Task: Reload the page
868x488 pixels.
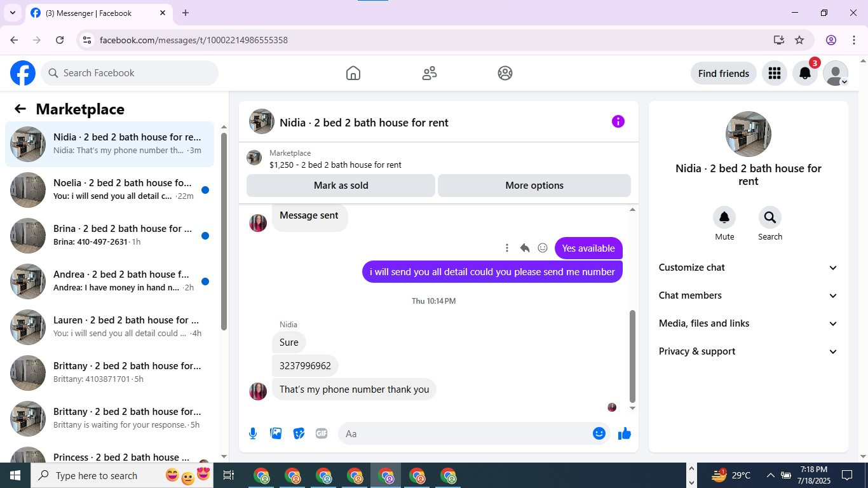Action: pos(60,40)
